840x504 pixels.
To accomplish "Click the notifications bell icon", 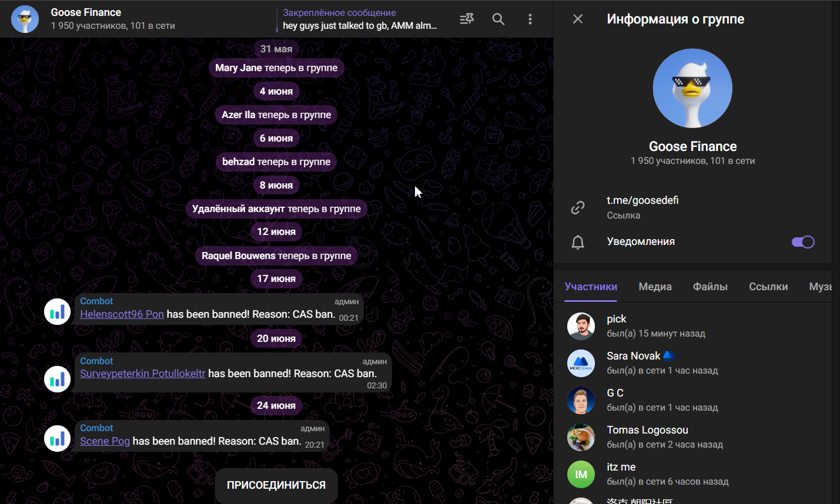I will coord(578,242).
